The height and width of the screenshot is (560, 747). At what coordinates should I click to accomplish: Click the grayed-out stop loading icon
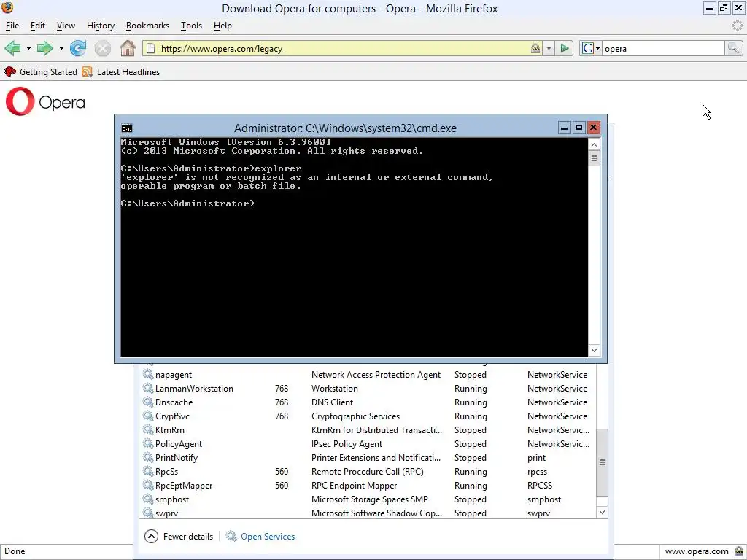point(102,48)
